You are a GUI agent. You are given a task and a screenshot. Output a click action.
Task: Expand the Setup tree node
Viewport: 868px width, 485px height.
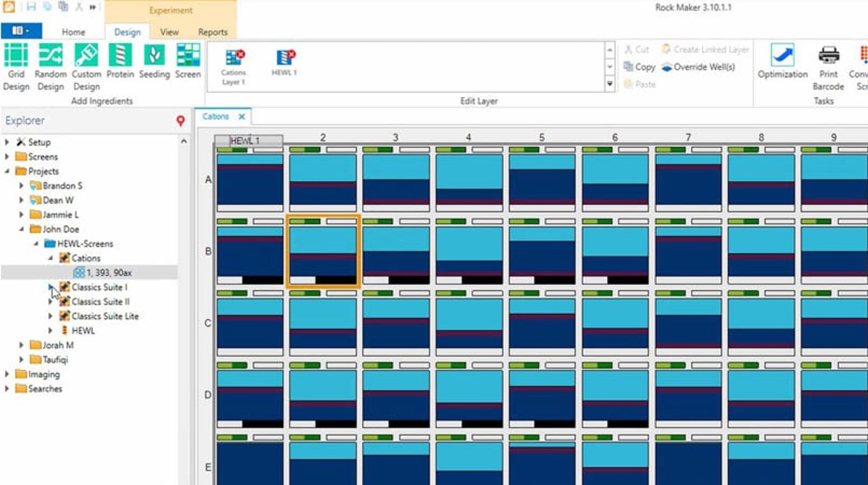point(7,142)
